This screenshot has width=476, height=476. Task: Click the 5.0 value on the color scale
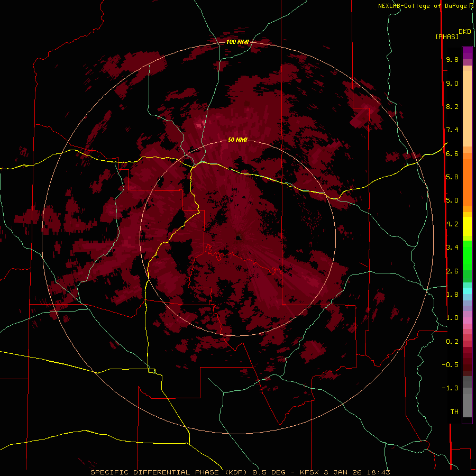point(452,200)
